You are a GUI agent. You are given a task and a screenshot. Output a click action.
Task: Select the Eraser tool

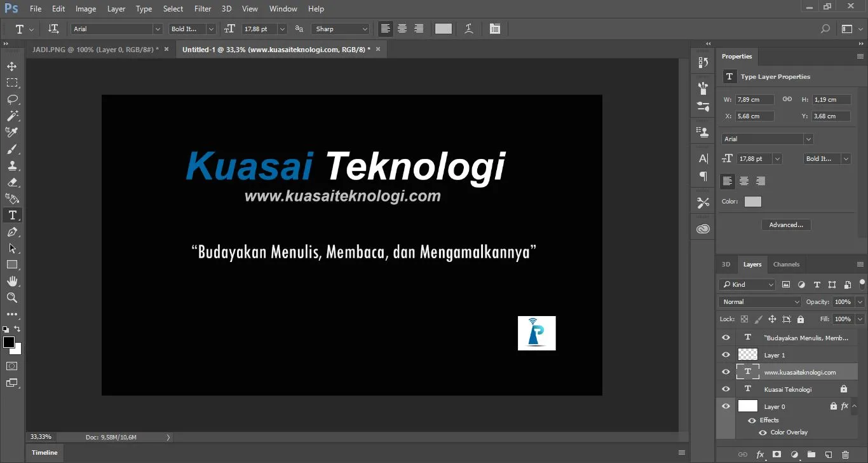11,182
